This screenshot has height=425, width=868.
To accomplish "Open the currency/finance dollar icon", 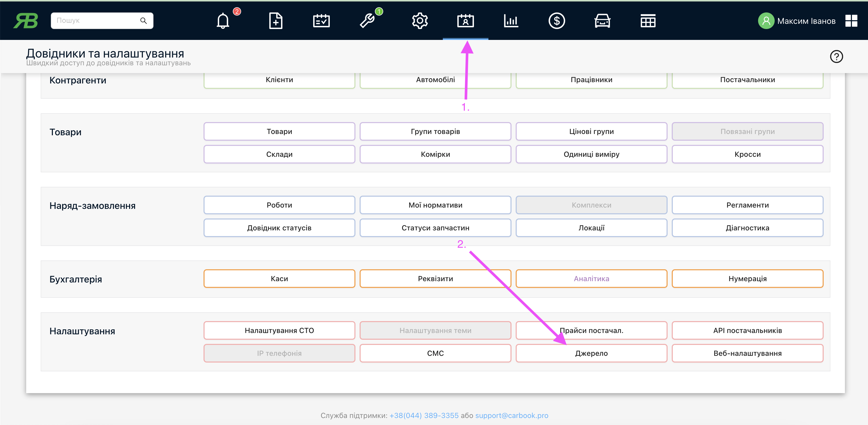I will 555,20.
